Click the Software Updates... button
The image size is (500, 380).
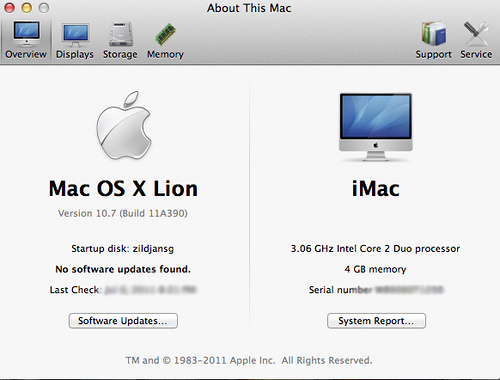(123, 321)
